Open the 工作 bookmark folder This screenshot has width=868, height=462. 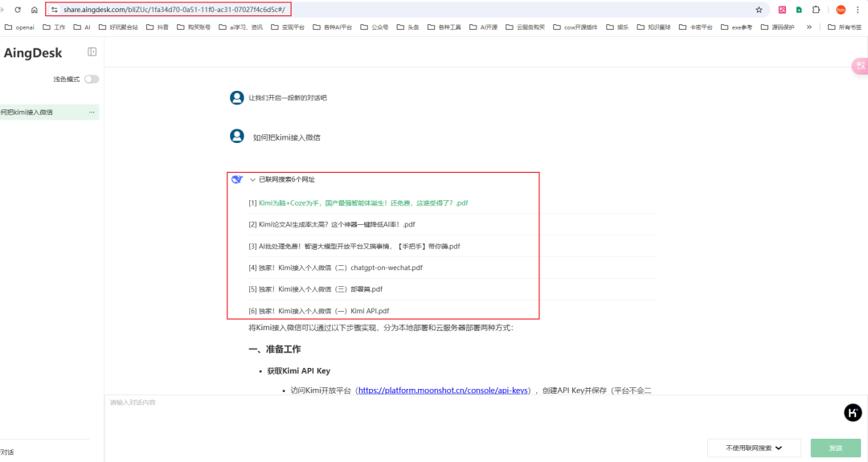(54, 27)
